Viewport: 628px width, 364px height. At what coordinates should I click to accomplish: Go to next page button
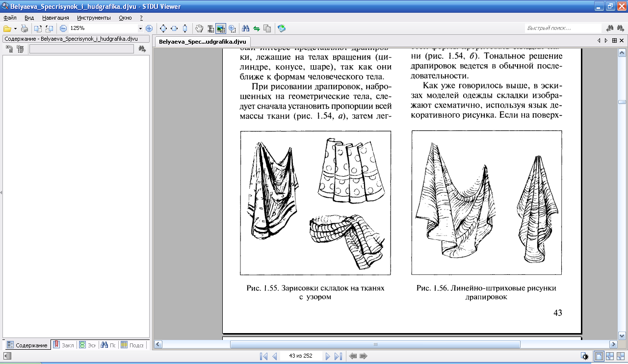tap(328, 356)
